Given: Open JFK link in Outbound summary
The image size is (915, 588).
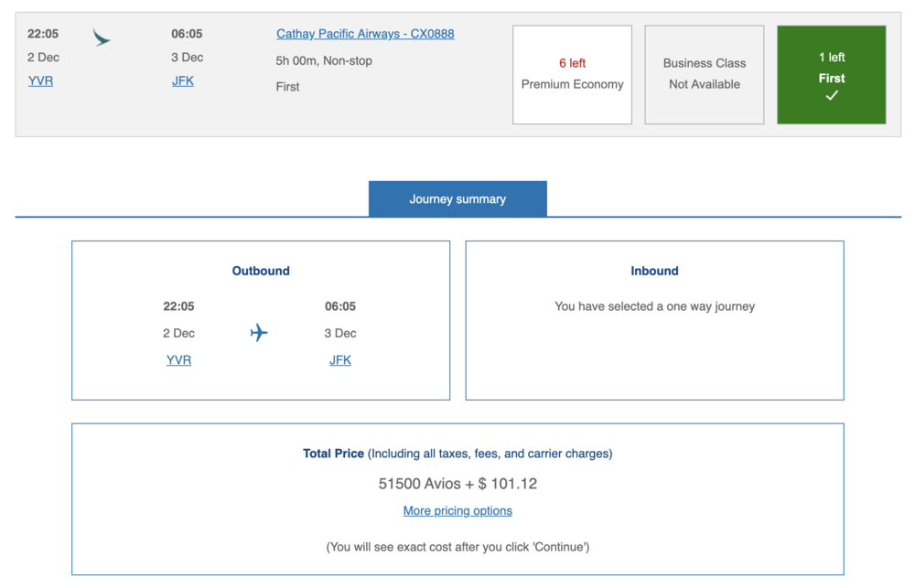Looking at the screenshot, I should click(339, 360).
